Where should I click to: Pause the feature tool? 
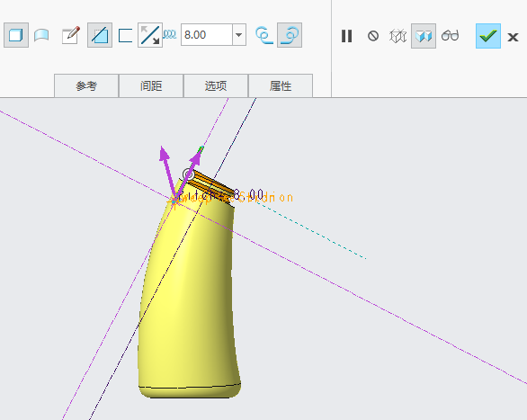[x=346, y=36]
